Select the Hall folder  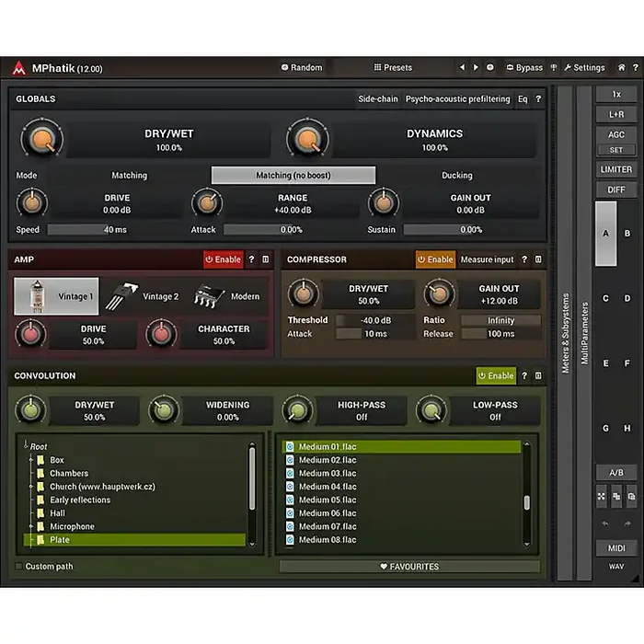pyautogui.click(x=57, y=513)
